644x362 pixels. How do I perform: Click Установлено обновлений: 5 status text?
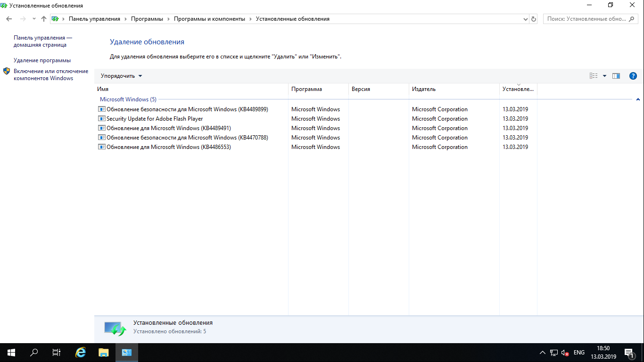click(x=170, y=331)
